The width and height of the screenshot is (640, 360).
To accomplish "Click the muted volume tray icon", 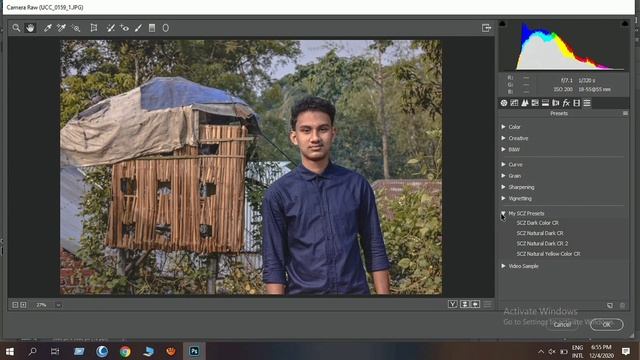I will (552, 351).
